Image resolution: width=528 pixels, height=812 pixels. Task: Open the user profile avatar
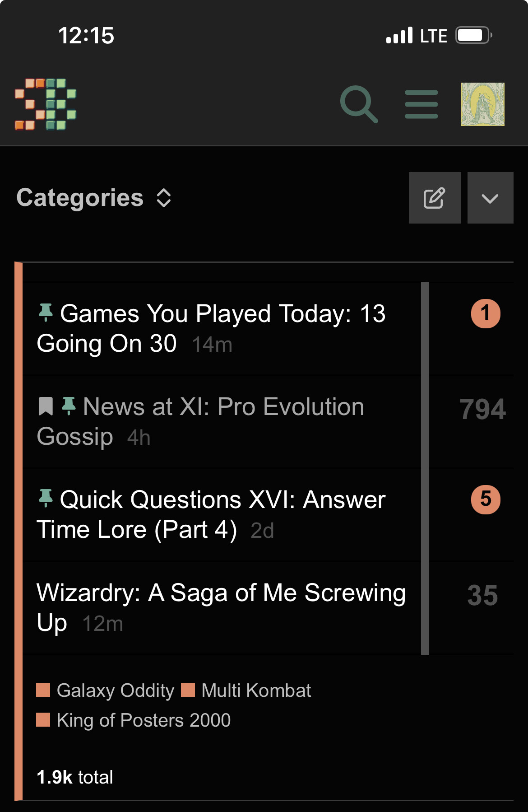click(482, 104)
